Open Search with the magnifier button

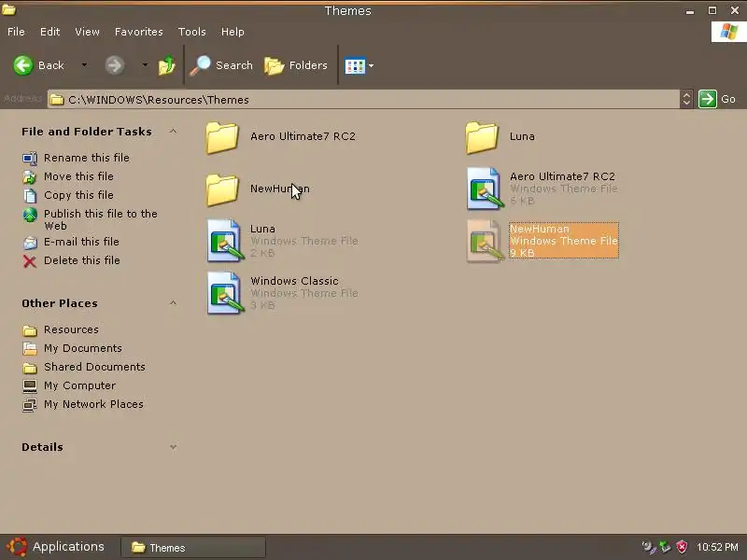221,65
